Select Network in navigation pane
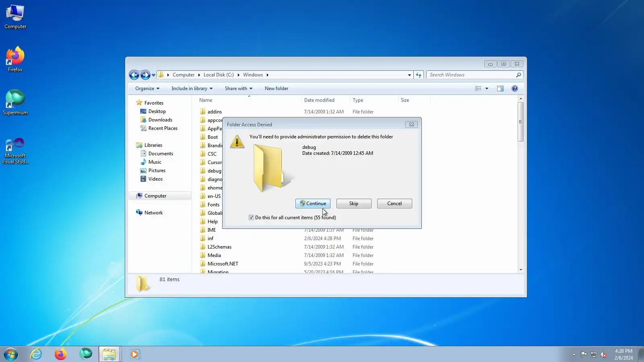 pos(154,213)
